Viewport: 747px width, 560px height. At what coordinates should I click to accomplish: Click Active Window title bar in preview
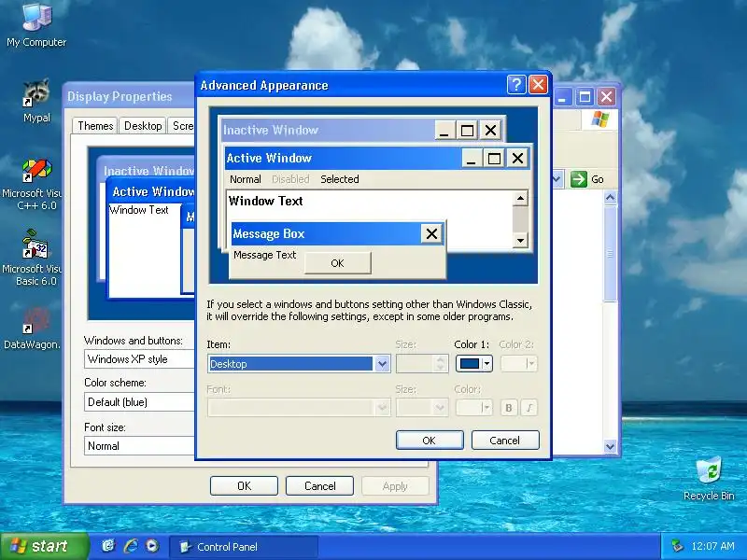[x=343, y=158]
